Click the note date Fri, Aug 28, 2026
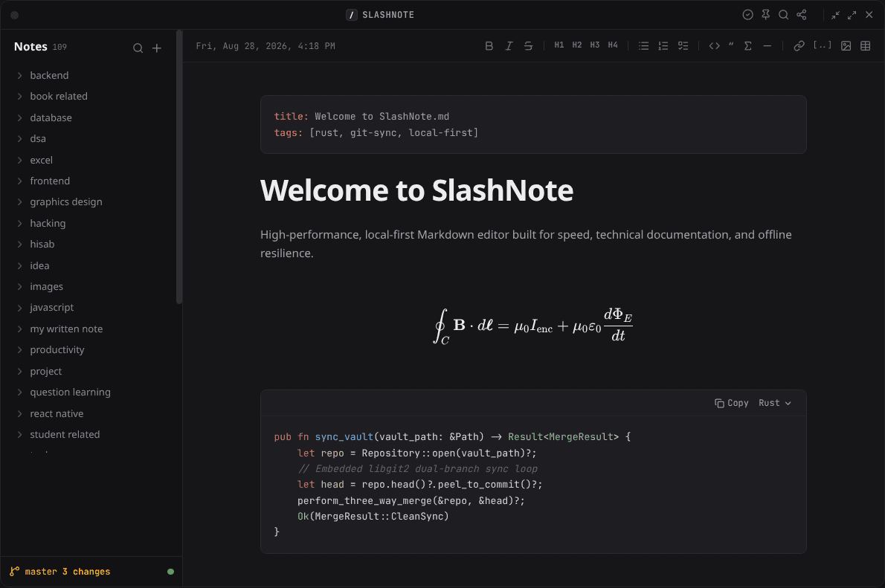 coord(265,46)
